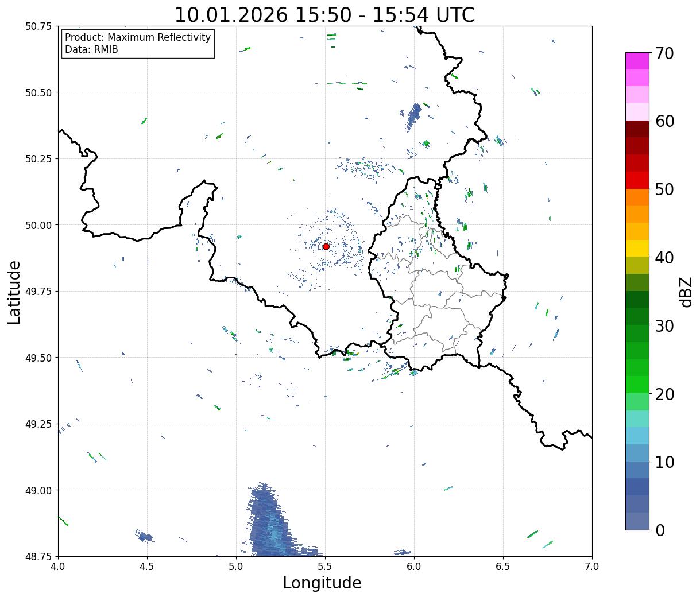
Task: Click the y-axis tick label 48.75
Action: pyautogui.click(x=39, y=557)
